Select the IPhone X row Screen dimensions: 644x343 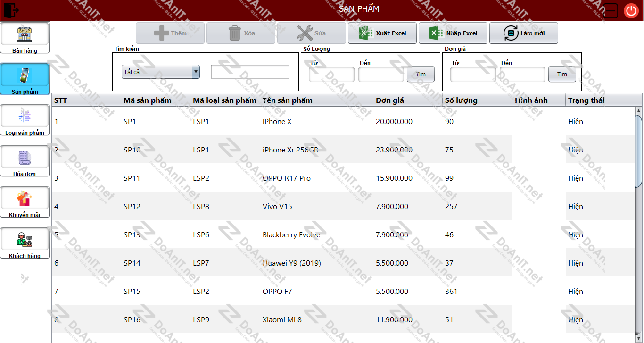click(343, 121)
